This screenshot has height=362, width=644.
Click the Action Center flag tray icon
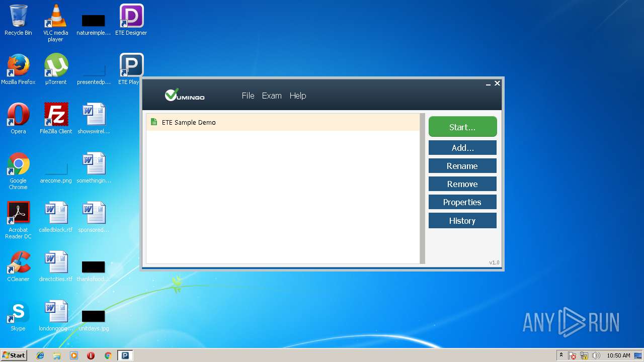click(x=572, y=355)
